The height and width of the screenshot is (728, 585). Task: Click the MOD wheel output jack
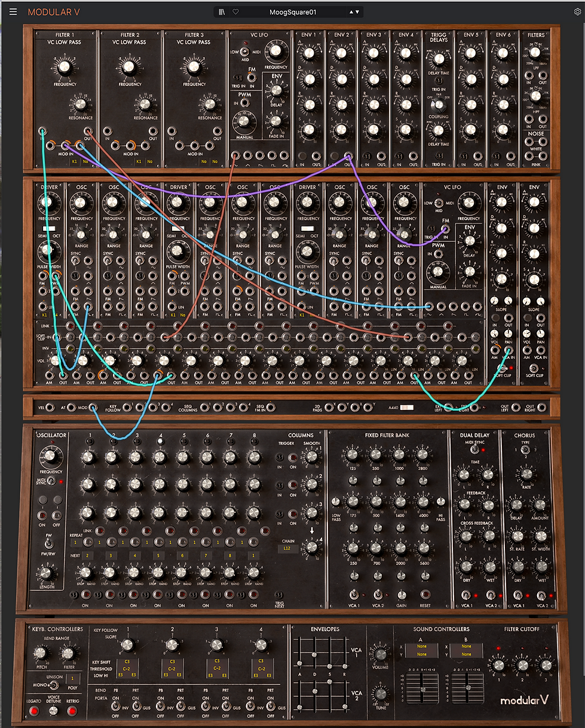[93, 408]
